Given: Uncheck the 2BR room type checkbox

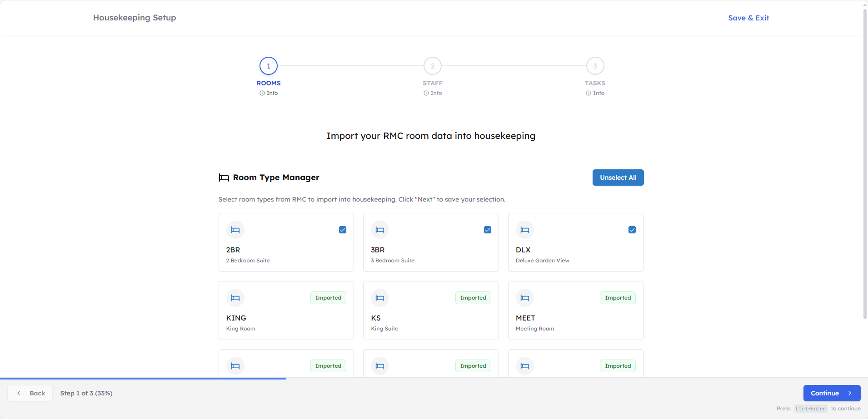Looking at the screenshot, I should click(343, 230).
